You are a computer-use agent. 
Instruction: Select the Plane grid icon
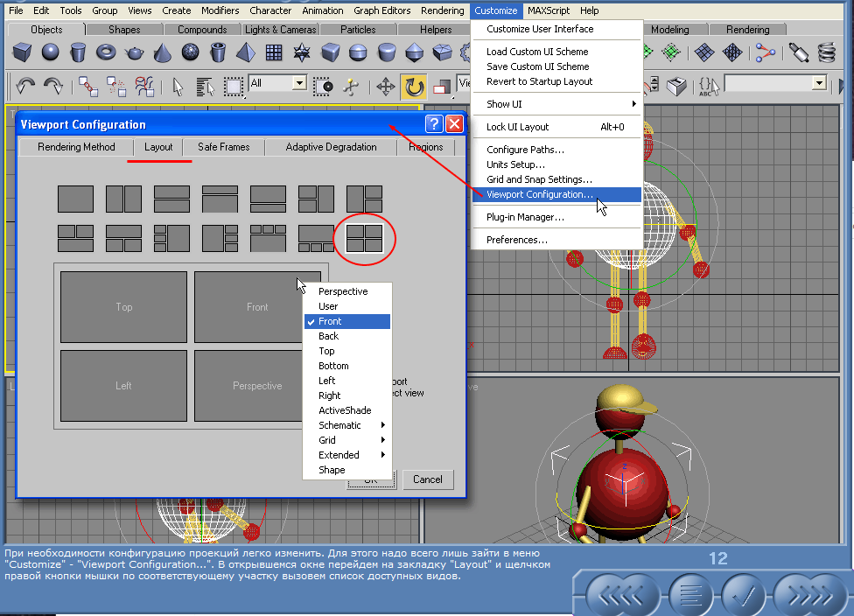pyautogui.click(x=274, y=52)
